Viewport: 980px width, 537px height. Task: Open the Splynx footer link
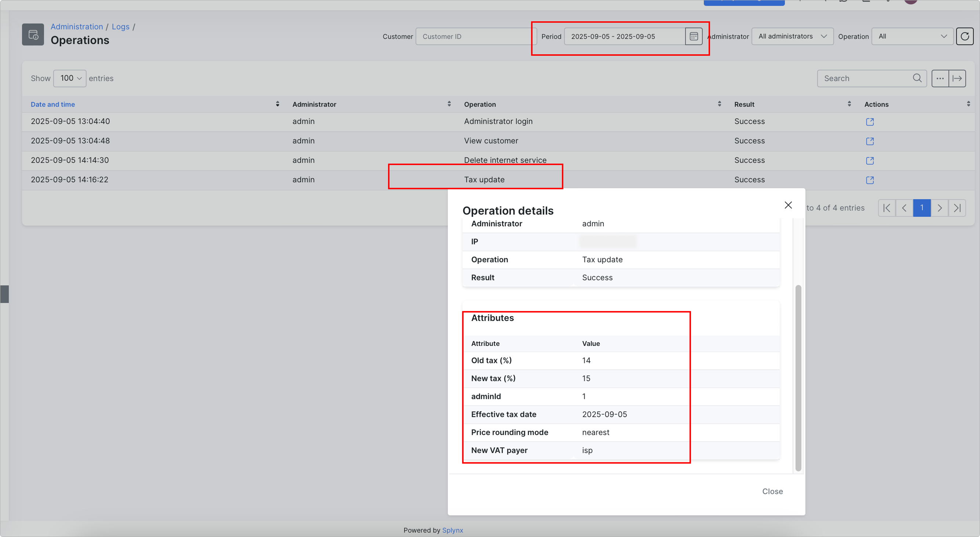click(x=452, y=530)
